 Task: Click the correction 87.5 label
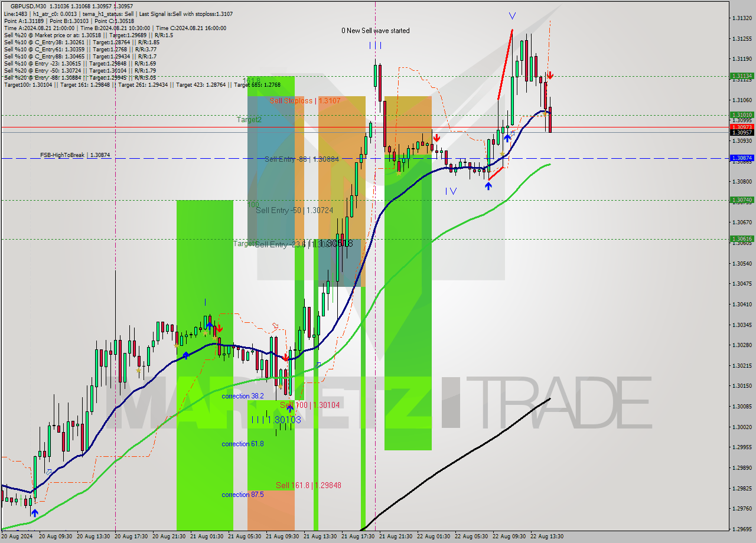[x=243, y=495]
